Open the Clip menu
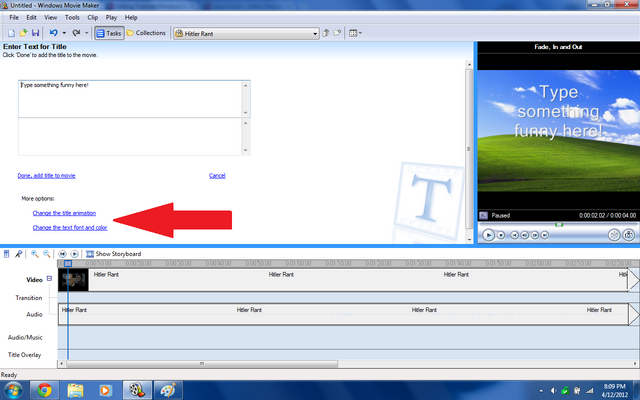Image resolution: width=640 pixels, height=400 pixels. 93,18
